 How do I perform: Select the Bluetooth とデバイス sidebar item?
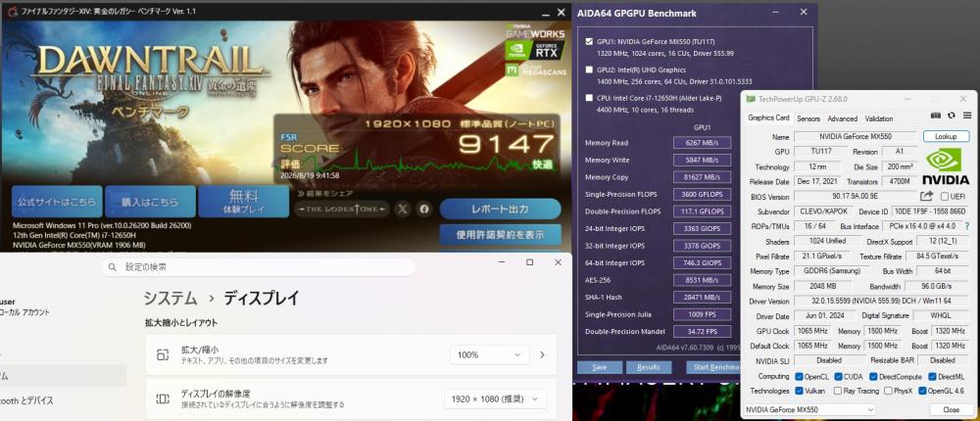coord(26,400)
